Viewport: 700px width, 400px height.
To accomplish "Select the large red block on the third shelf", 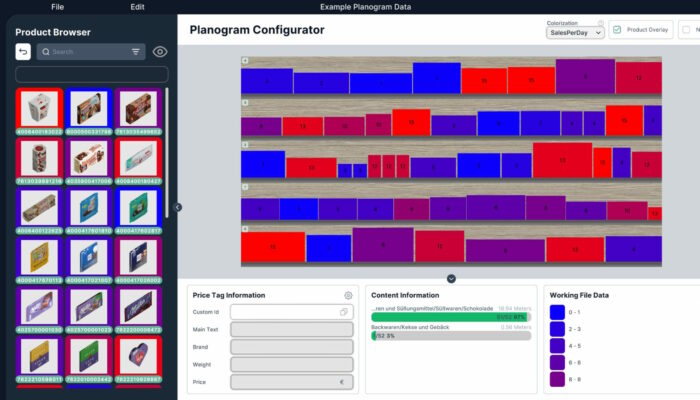I will coord(562,160).
